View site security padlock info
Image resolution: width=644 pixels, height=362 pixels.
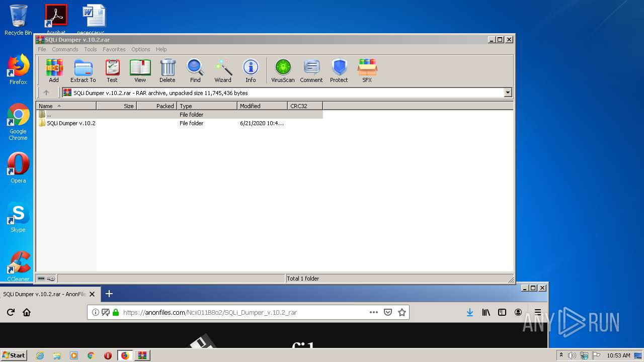116,312
